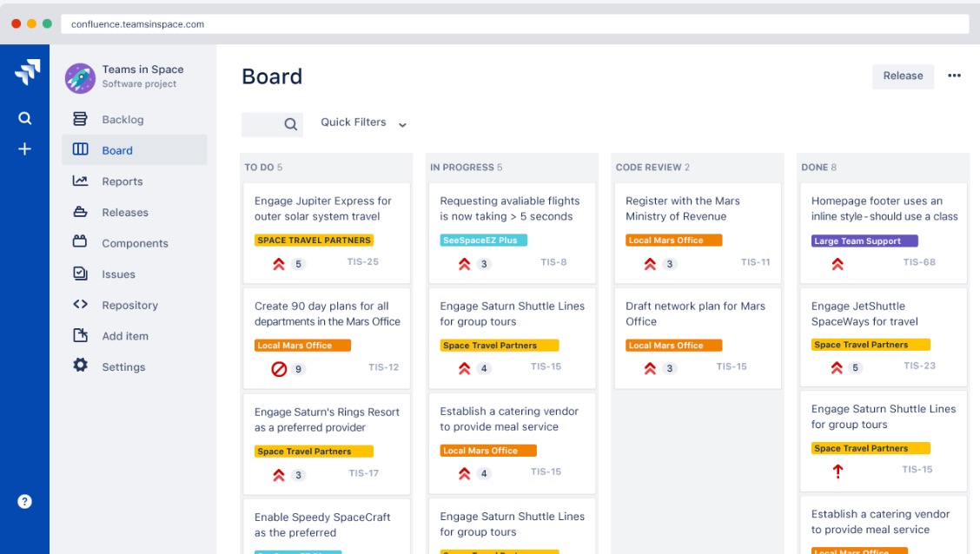Viewport: 980px width, 554px height.
Task: Click the purple Large Team Support label
Action: pos(864,241)
